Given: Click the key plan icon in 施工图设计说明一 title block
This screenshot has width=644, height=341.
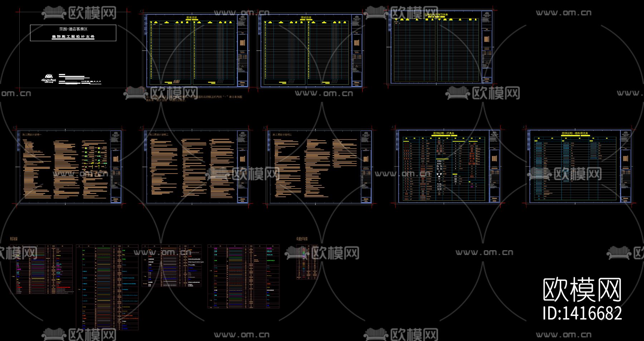Looking at the screenshot, I should (116, 159).
